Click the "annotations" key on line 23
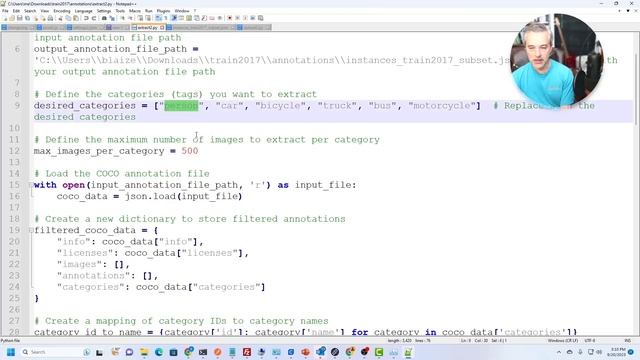 tap(93, 276)
